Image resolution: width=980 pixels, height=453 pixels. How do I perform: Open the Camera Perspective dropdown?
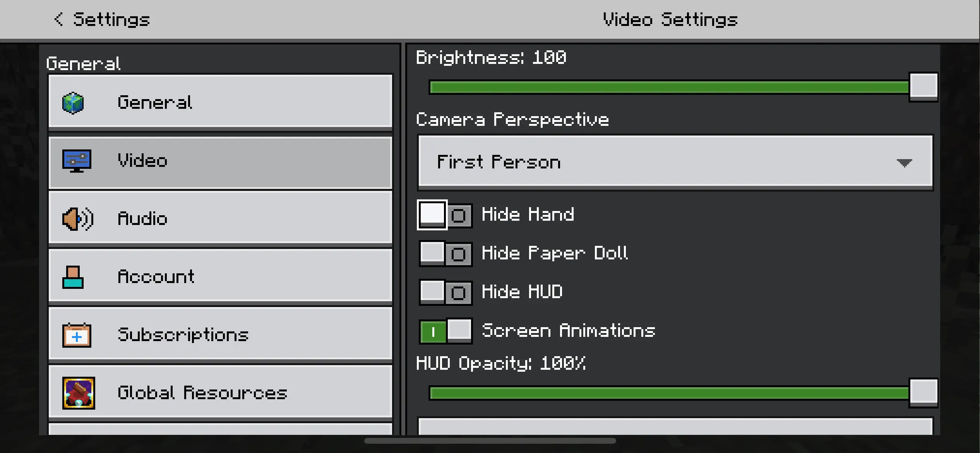point(675,162)
